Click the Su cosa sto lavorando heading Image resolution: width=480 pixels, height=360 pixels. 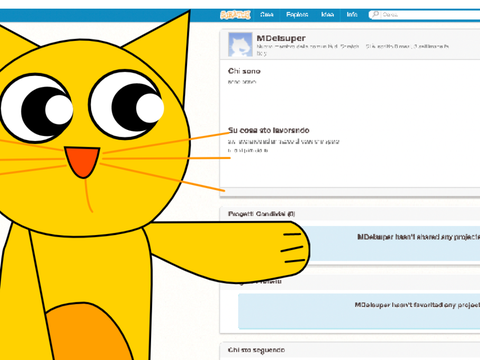coord(269,130)
